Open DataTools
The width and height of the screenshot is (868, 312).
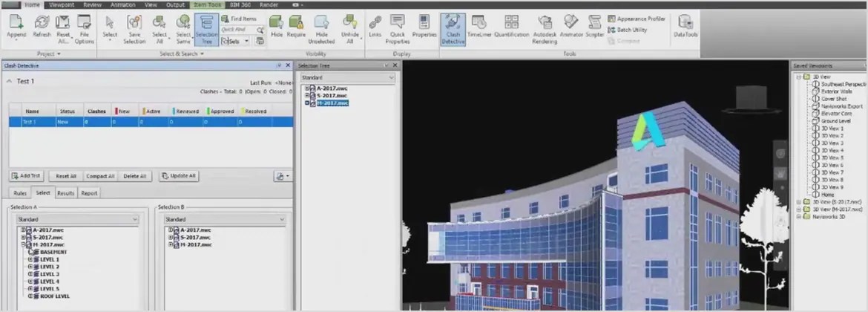[x=685, y=27]
